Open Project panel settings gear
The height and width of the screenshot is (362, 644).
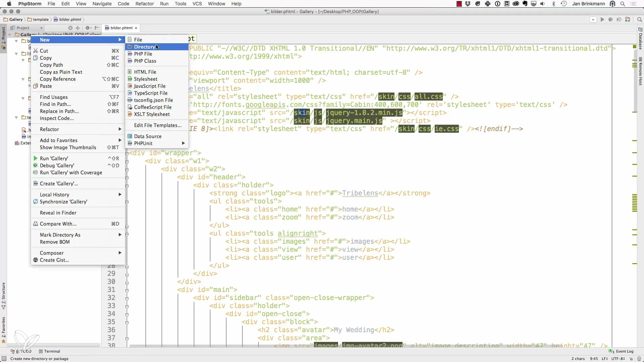88,28
